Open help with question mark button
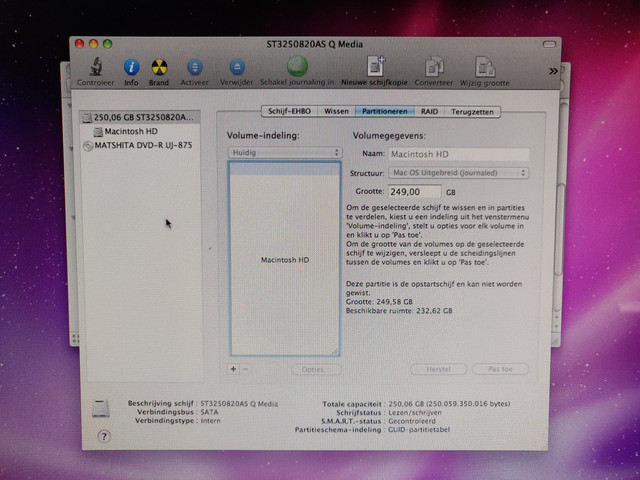The image size is (640, 480). 104,436
